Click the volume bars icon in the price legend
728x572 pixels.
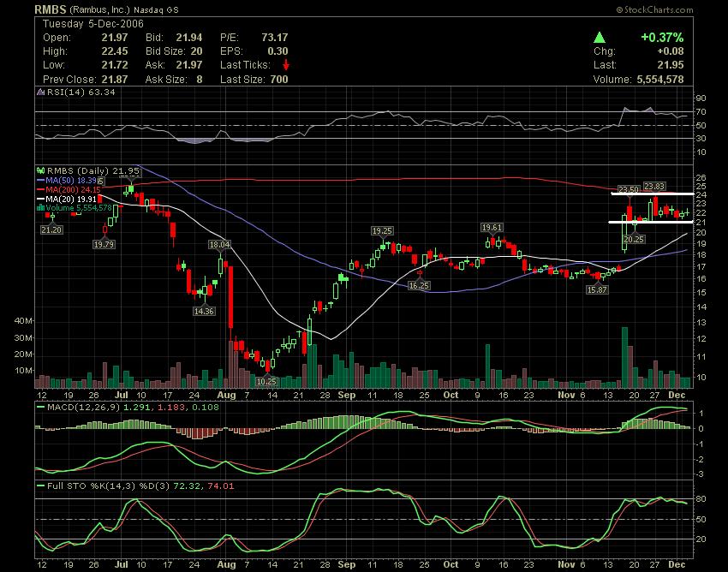click(x=40, y=208)
